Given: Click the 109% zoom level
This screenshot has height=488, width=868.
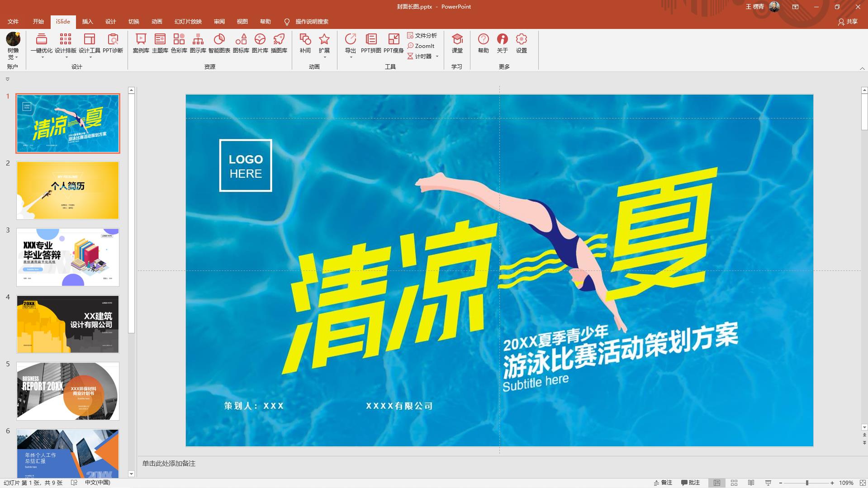Looking at the screenshot, I should [x=846, y=483].
